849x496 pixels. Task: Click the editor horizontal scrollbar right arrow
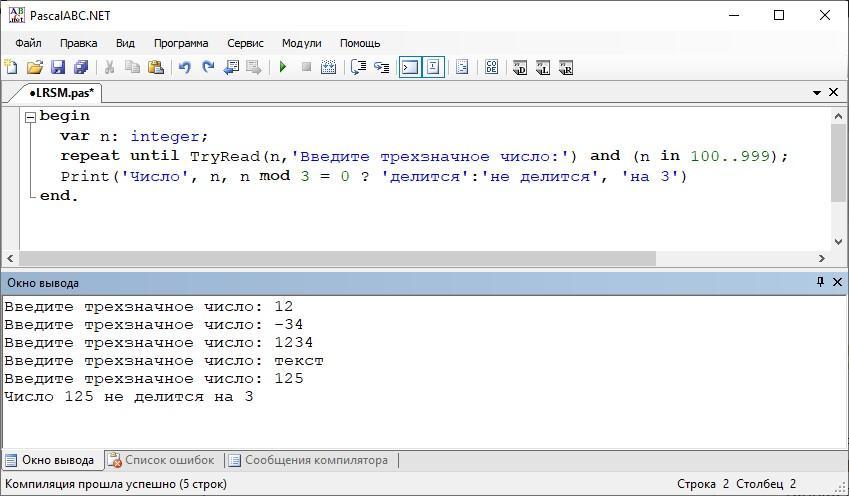tap(821, 259)
